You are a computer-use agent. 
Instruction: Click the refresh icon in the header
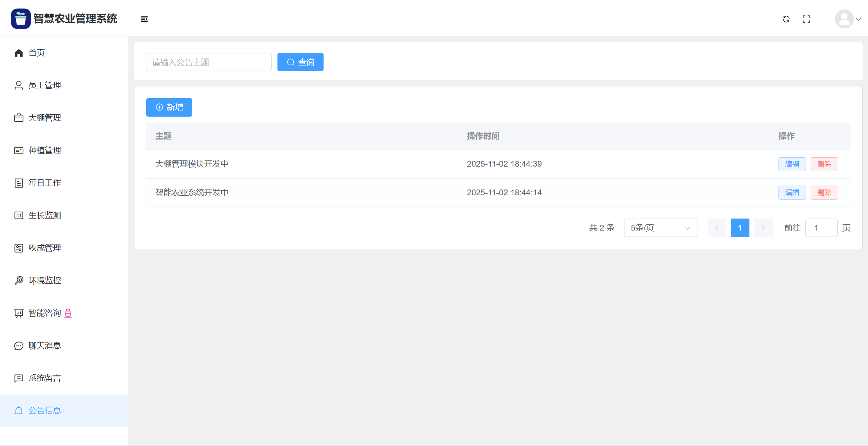coord(786,19)
